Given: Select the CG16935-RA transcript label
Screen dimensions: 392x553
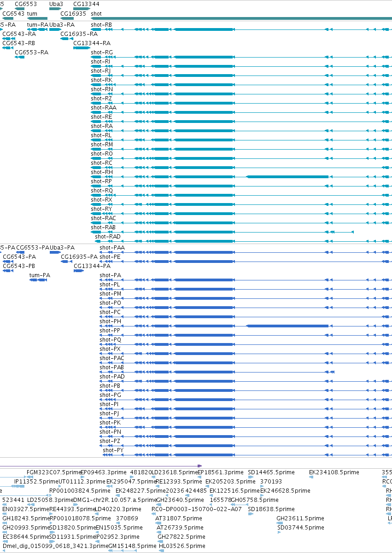Looking at the screenshot, I should coord(79,34).
